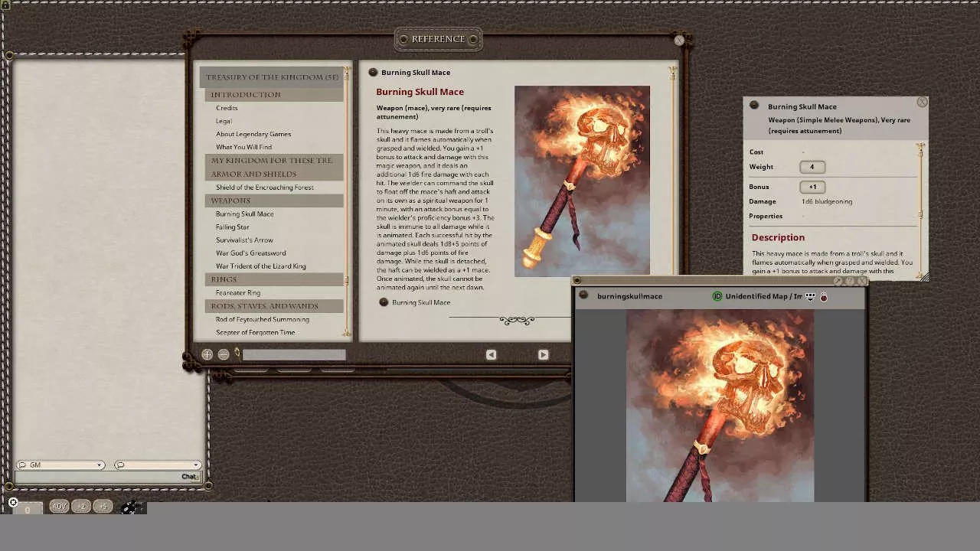Open Scepter of Forgotten Time entry
Image resolution: width=980 pixels, height=551 pixels.
(255, 332)
